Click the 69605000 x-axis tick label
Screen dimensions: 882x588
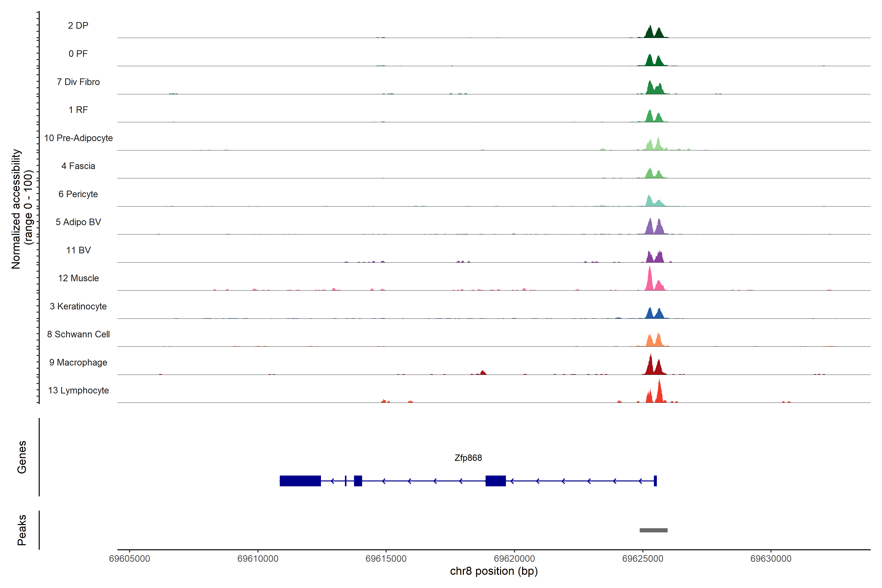click(129, 558)
